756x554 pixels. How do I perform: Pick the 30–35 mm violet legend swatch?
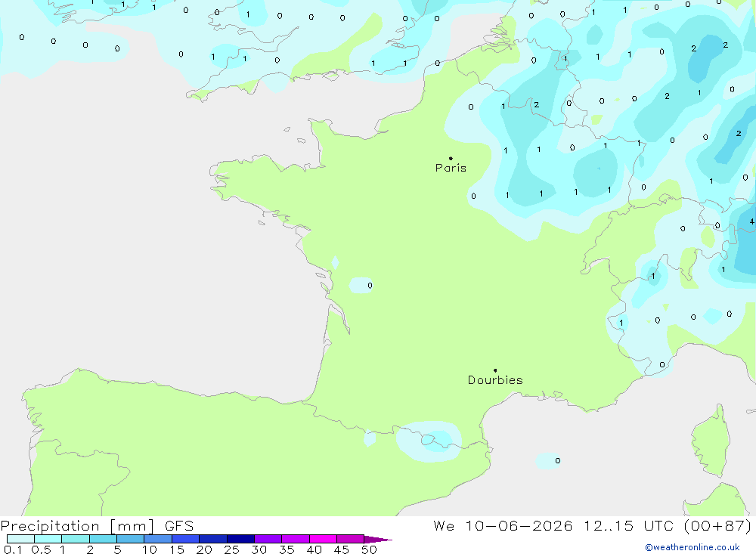click(268, 539)
